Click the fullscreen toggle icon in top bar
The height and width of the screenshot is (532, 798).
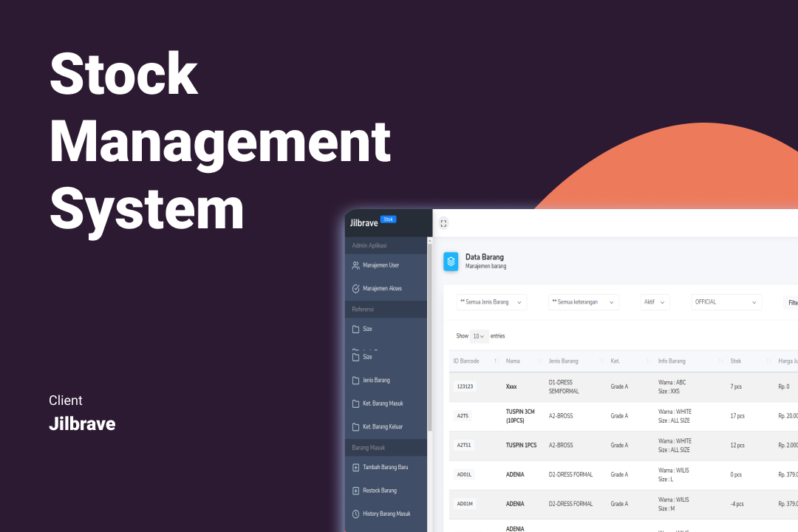pos(443,223)
